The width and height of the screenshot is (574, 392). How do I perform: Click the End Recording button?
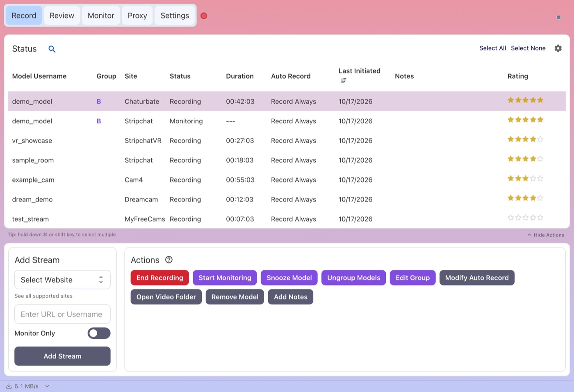click(x=160, y=278)
